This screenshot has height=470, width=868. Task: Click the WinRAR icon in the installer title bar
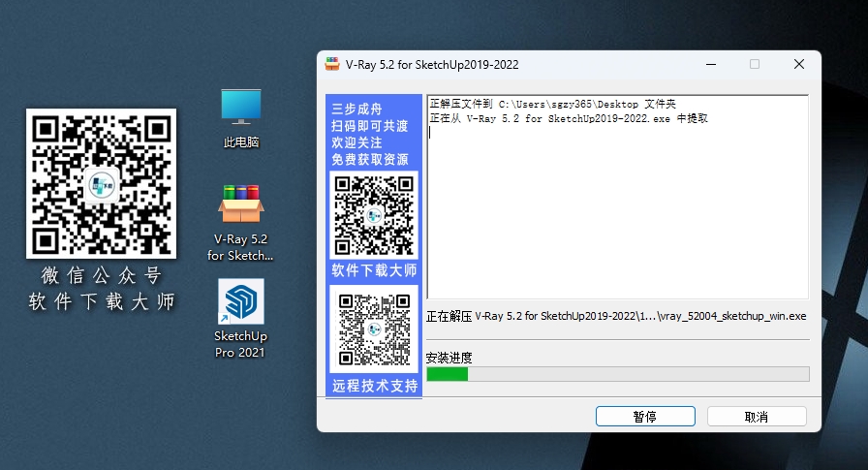tap(332, 64)
